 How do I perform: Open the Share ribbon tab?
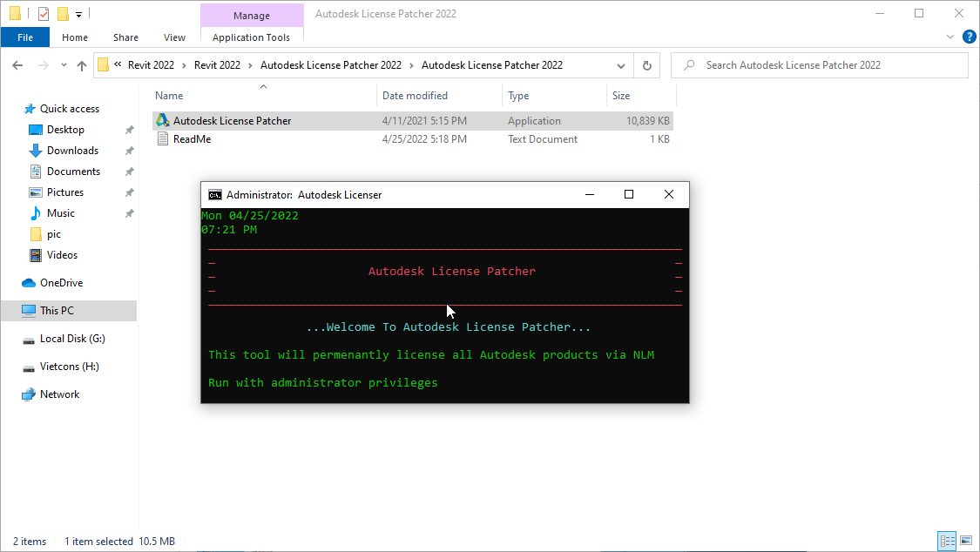coord(125,37)
